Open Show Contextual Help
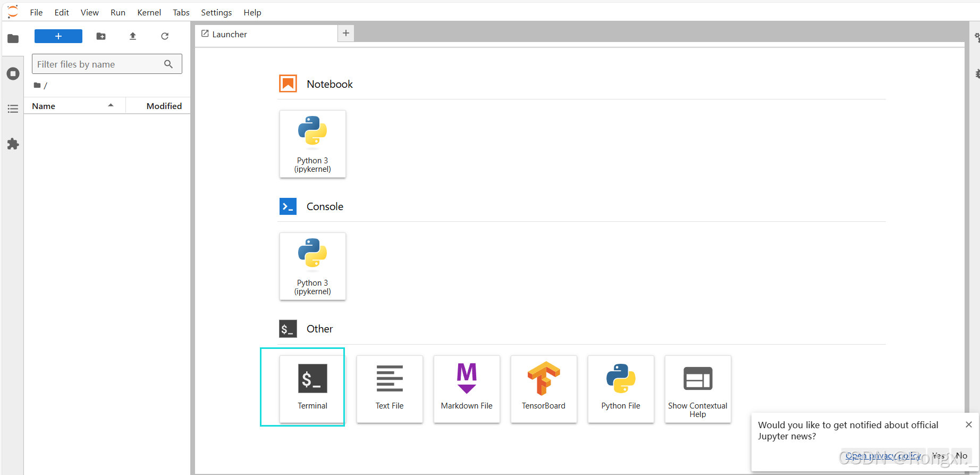The image size is (980, 475). pyautogui.click(x=698, y=389)
